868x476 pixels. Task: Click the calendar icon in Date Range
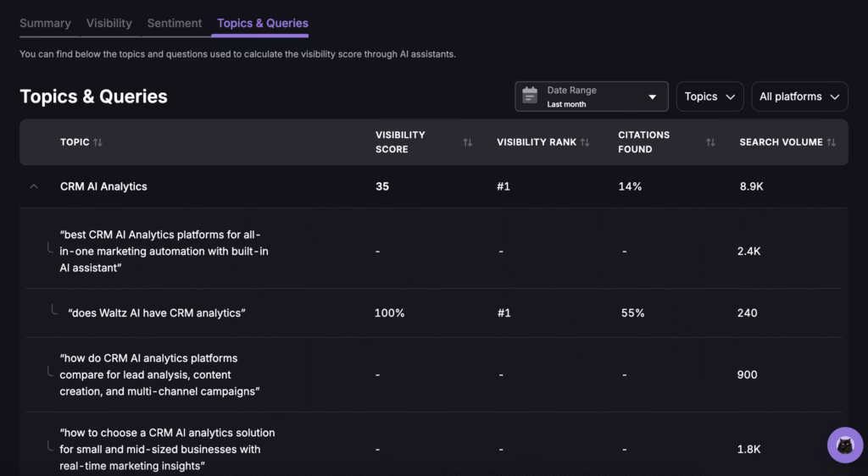[x=530, y=96]
